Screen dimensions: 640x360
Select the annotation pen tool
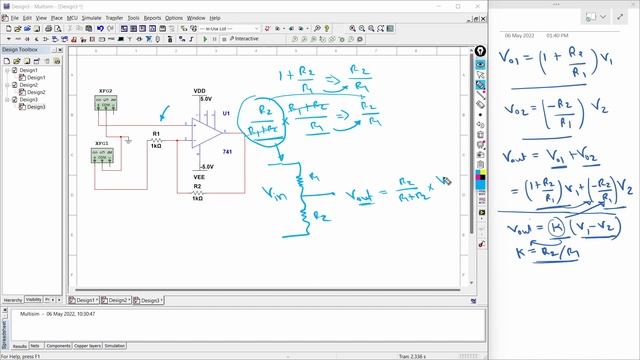(x=480, y=85)
